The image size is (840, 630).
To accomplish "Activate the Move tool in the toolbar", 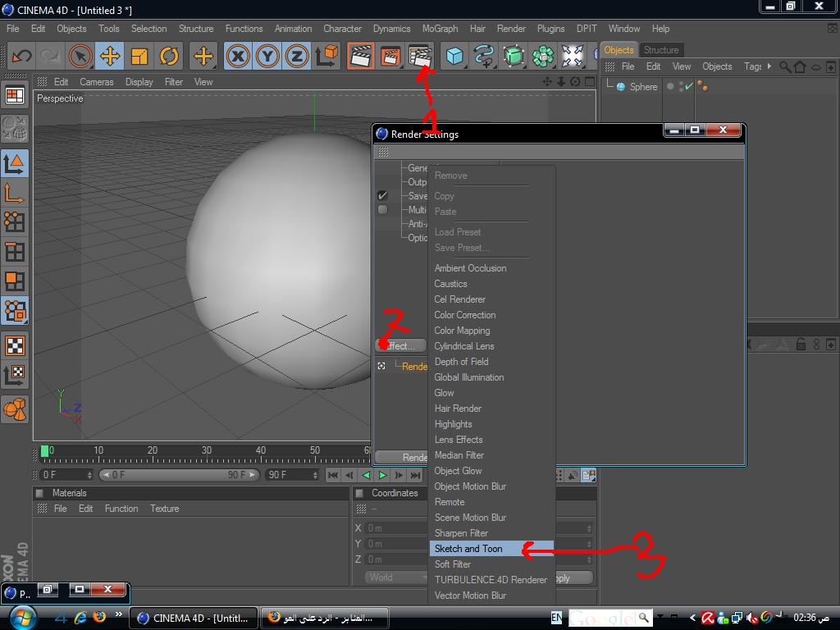I will [110, 56].
